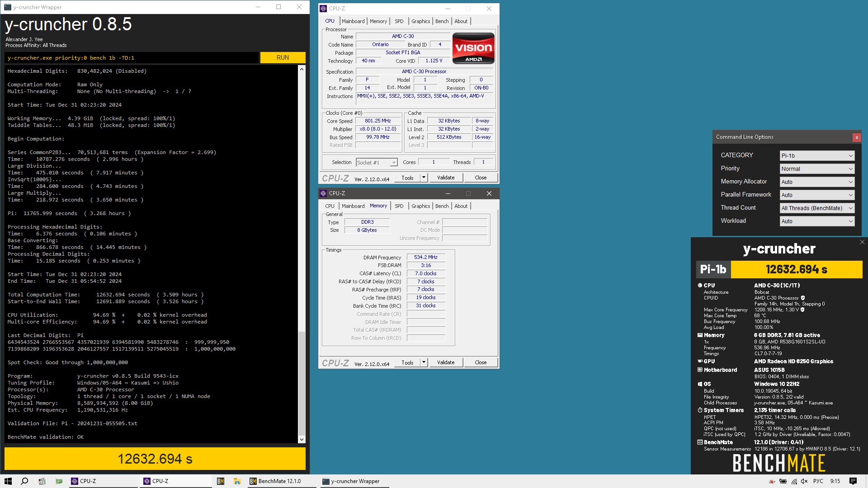Image resolution: width=868 pixels, height=488 pixels.
Task: Click the lower CPU-Z window title icon
Action: point(323,193)
